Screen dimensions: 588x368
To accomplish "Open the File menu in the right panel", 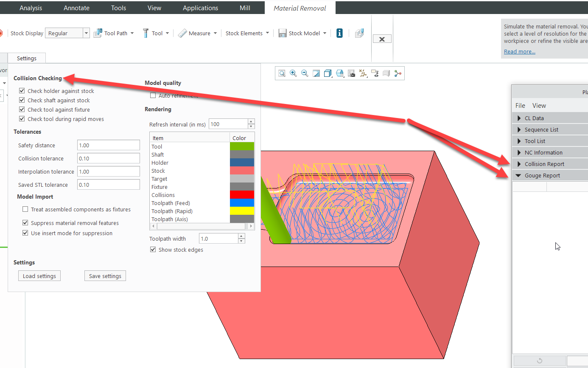I will (520, 105).
